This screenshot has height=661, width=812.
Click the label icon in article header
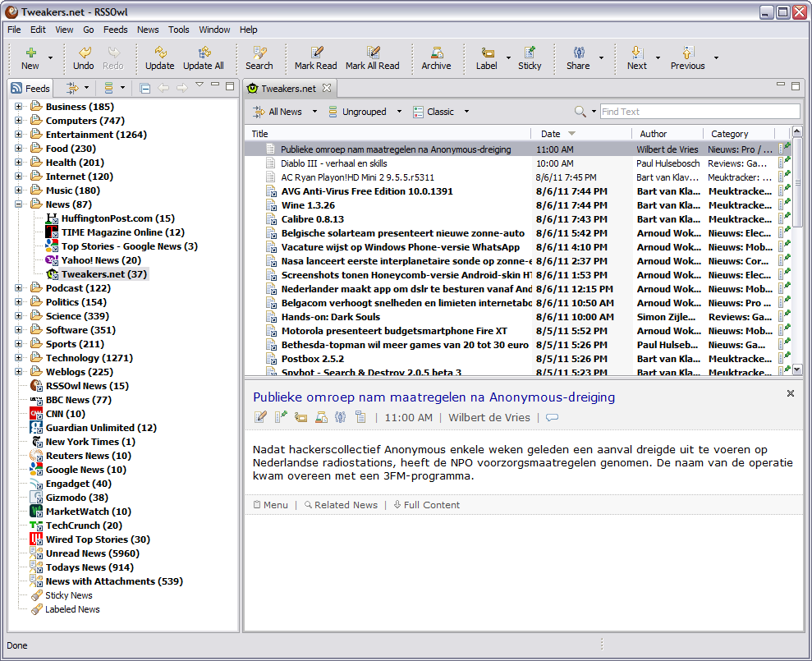tap(300, 417)
